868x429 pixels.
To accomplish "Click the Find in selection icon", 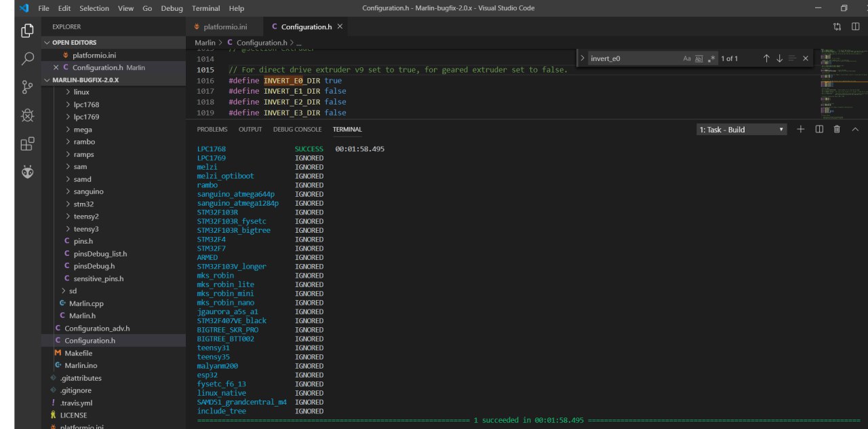I will click(792, 58).
